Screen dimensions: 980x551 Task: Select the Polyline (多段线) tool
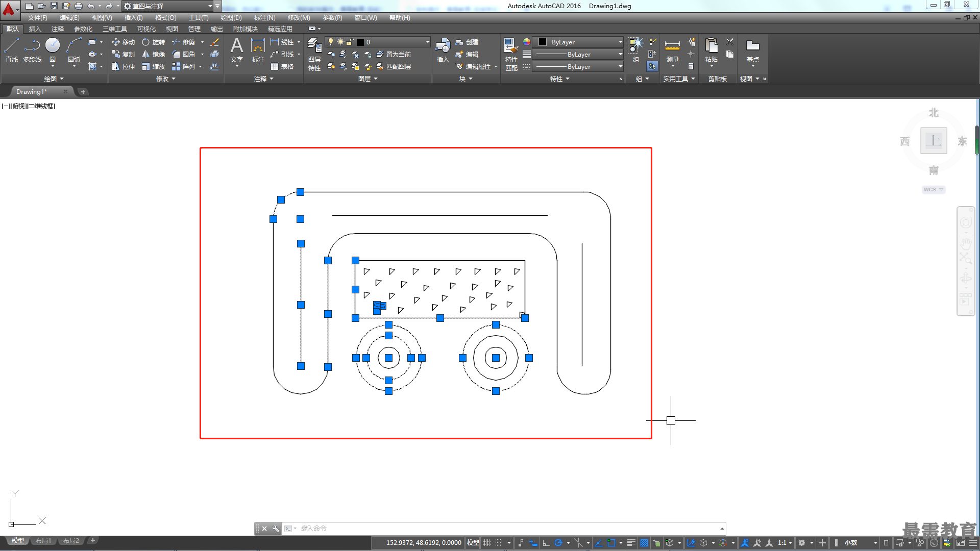32,50
